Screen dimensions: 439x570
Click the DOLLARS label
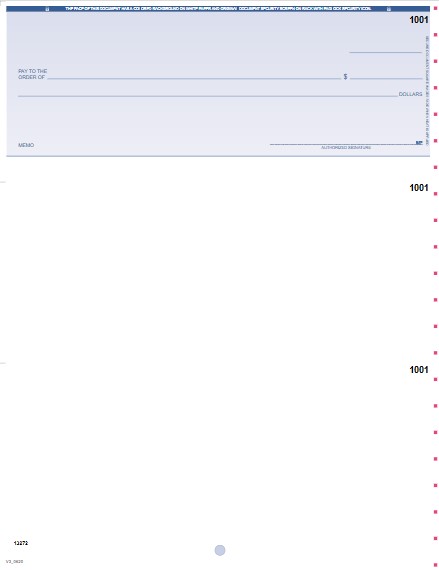pyautogui.click(x=411, y=94)
